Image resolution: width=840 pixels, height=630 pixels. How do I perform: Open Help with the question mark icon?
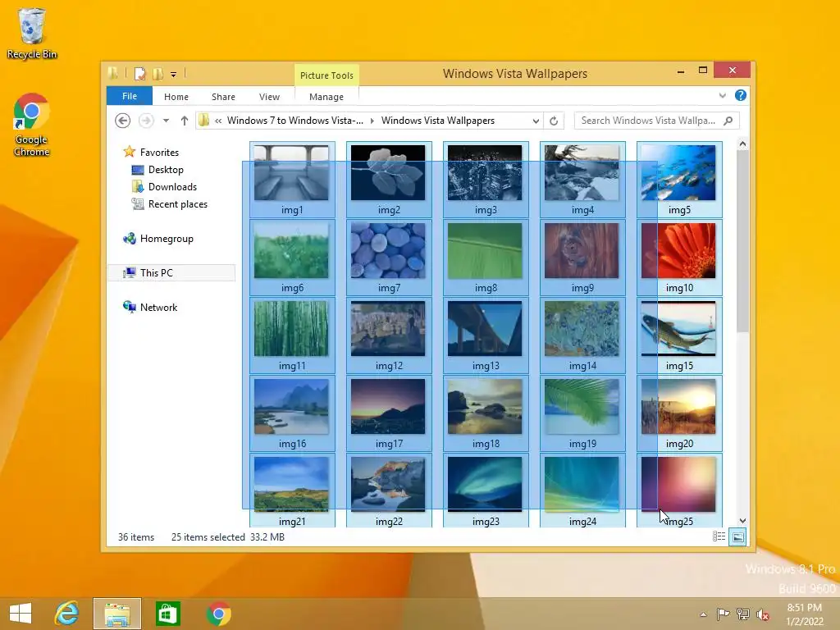[x=741, y=95]
